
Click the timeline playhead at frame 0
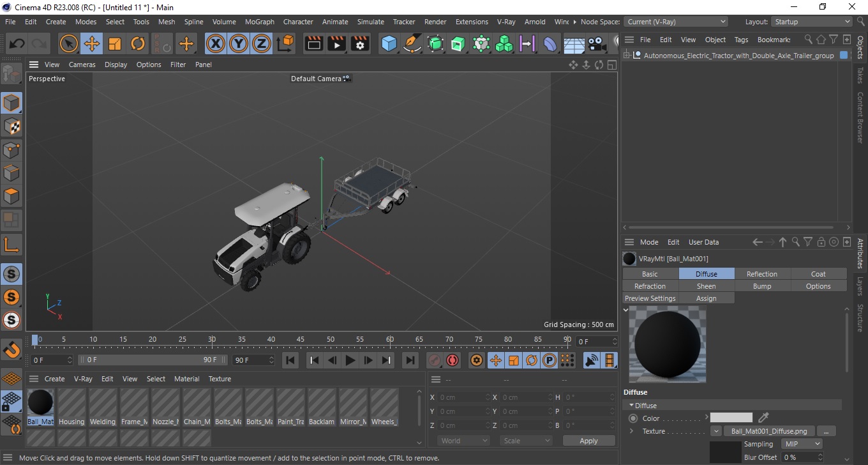[35, 340]
